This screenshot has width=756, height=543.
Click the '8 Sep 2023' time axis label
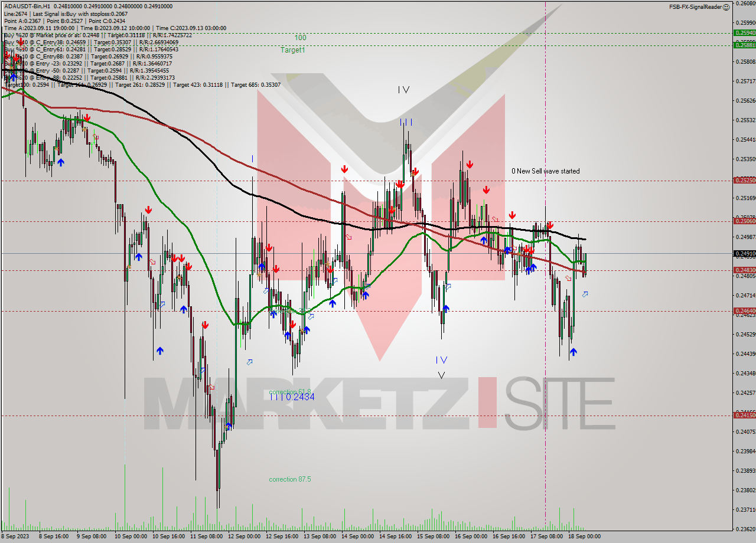(x=16, y=537)
